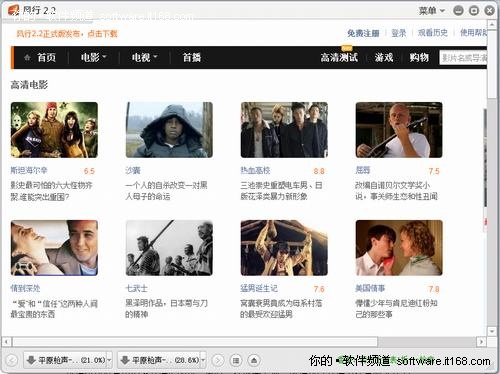
Task: Click the home icon beside 首页
Action: (x=27, y=57)
